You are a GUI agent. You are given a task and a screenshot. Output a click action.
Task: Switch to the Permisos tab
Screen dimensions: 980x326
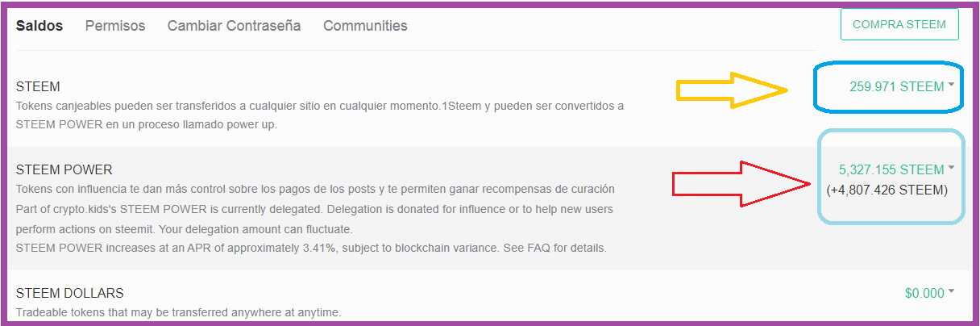(x=115, y=26)
